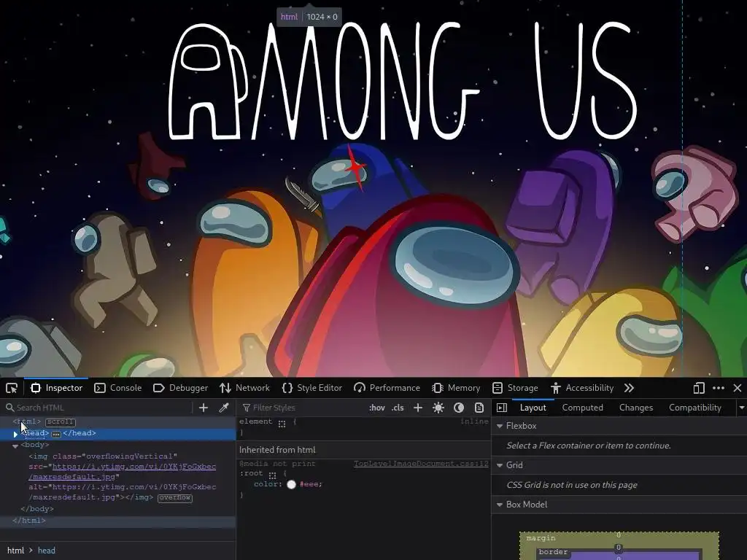Click html in the breadcrumb bar

(16, 551)
